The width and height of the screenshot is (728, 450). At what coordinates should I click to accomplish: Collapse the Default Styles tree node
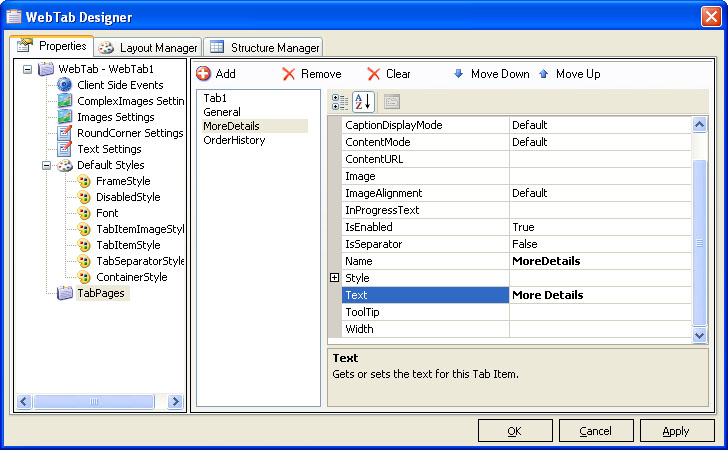pyautogui.click(x=46, y=165)
